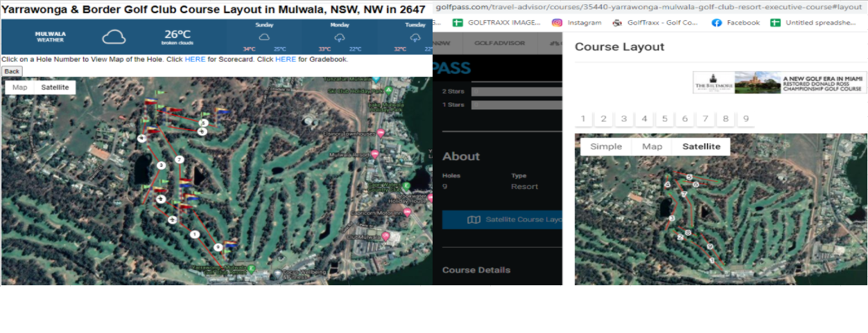Screen dimensions: 868x333
Task: Click the Biltmore golf advertisement banner
Action: point(780,82)
